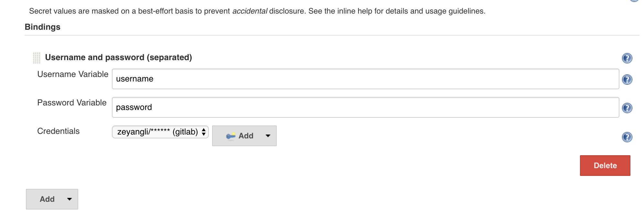Focus the Username Variable text field
This screenshot has width=644, height=216.
pyautogui.click(x=365, y=79)
